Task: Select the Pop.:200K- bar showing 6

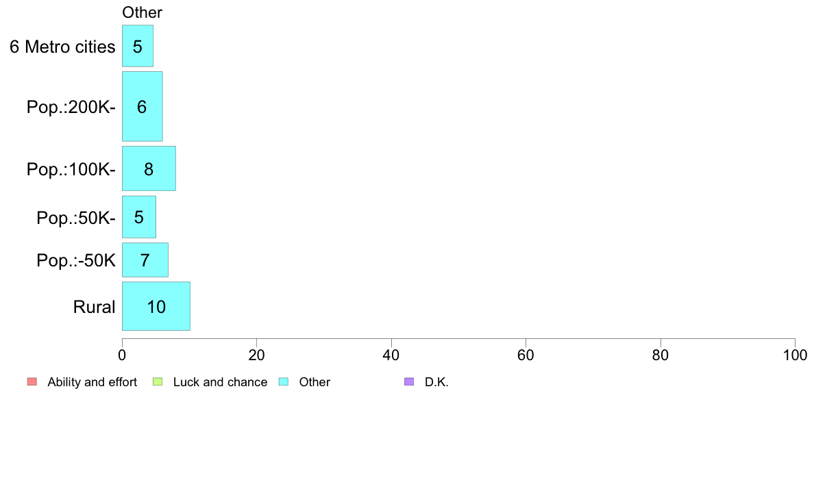Action: (143, 106)
